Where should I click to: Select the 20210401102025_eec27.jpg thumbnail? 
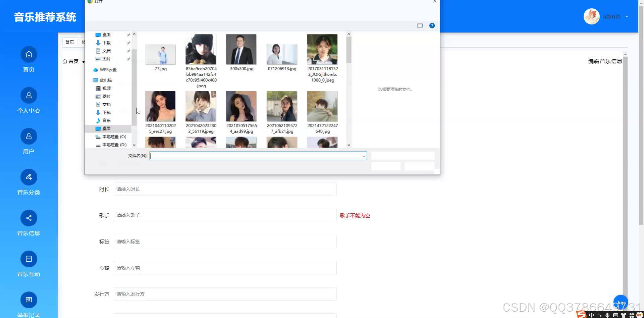point(160,106)
